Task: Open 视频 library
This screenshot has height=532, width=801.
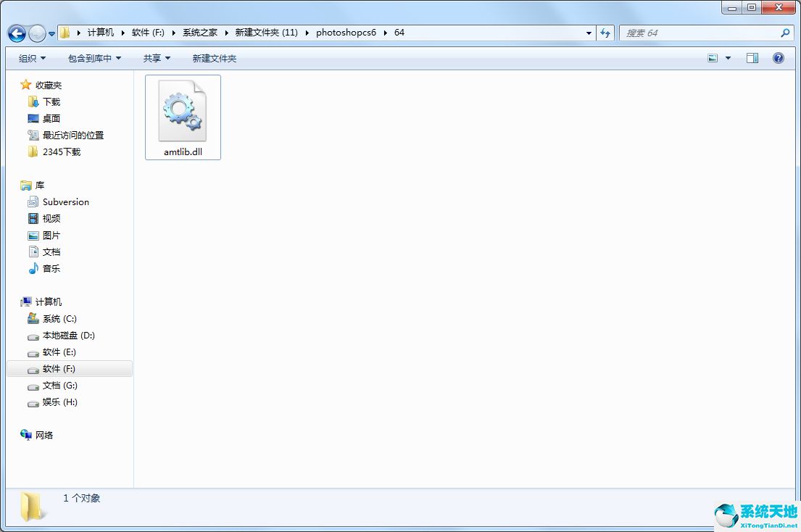Action: (51, 218)
